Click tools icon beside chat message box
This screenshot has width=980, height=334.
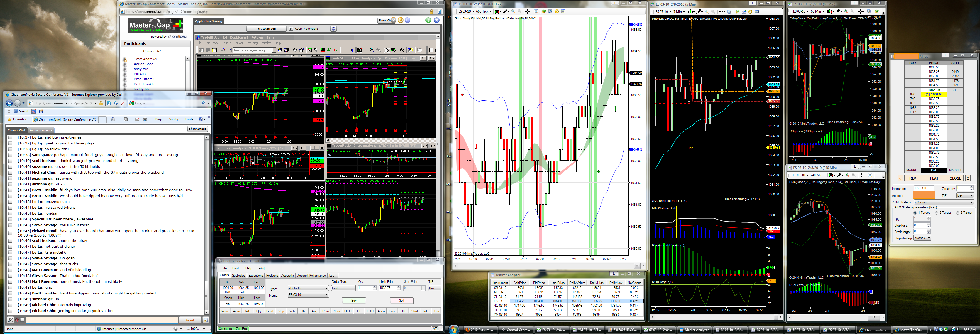(11, 320)
